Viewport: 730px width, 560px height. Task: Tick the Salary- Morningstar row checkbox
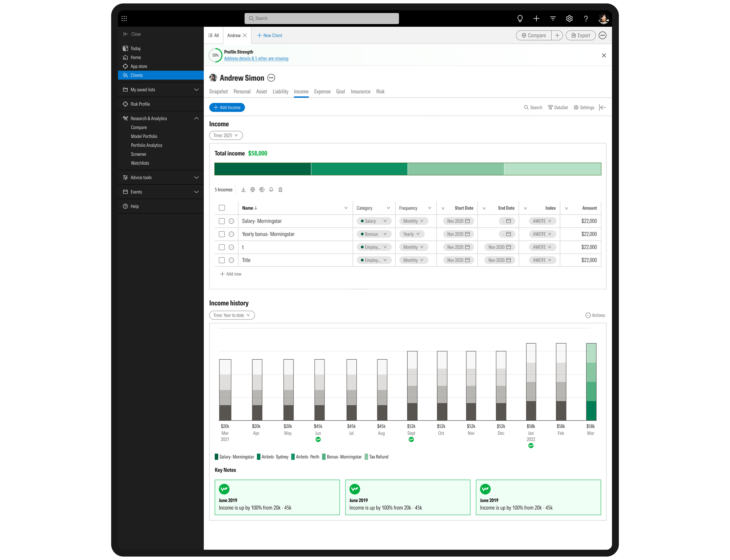(222, 221)
